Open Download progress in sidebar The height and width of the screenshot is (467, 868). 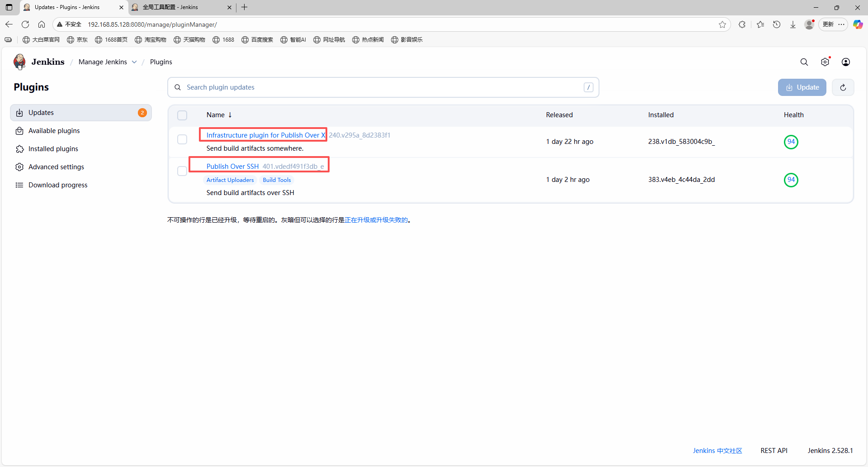coord(81,185)
